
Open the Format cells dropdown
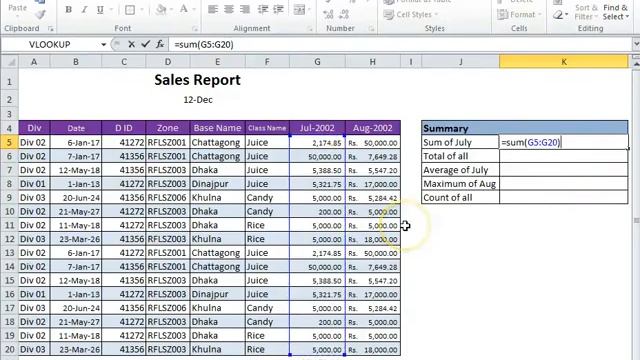519,15
